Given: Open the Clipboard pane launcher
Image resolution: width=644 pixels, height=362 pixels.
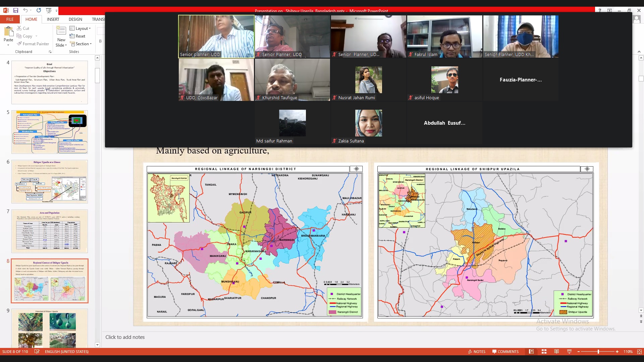Looking at the screenshot, I should [x=50, y=52].
